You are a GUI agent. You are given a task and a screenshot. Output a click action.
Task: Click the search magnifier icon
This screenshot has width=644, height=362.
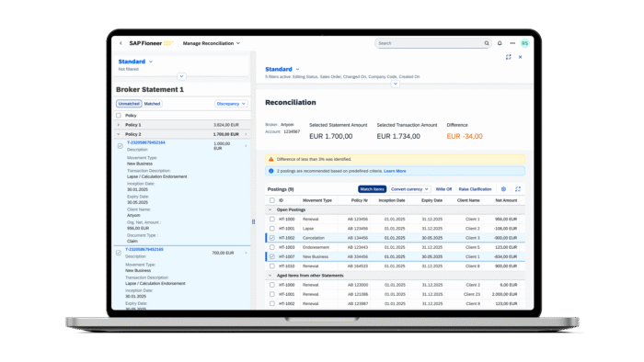click(487, 43)
